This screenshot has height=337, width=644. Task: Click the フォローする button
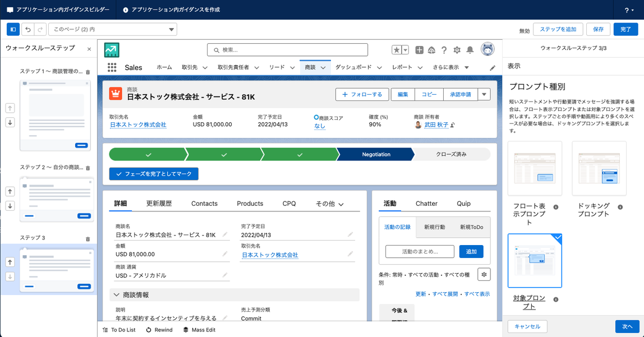[362, 94]
